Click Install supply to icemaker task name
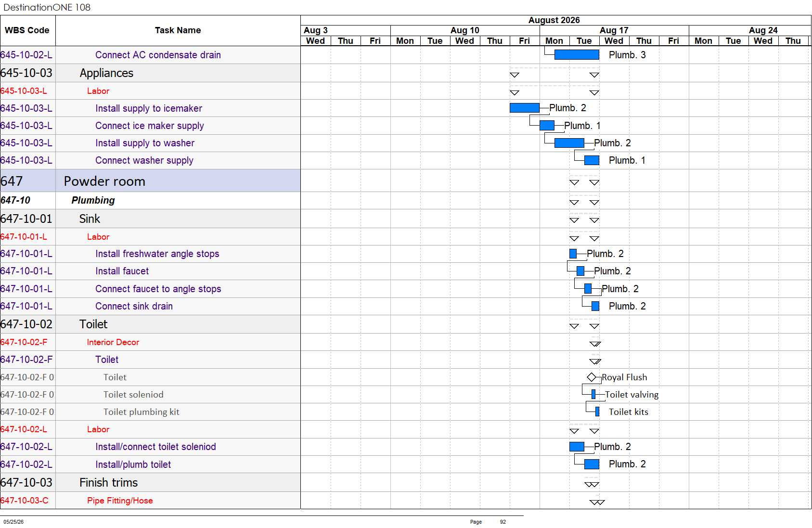812x528 pixels. coord(149,108)
